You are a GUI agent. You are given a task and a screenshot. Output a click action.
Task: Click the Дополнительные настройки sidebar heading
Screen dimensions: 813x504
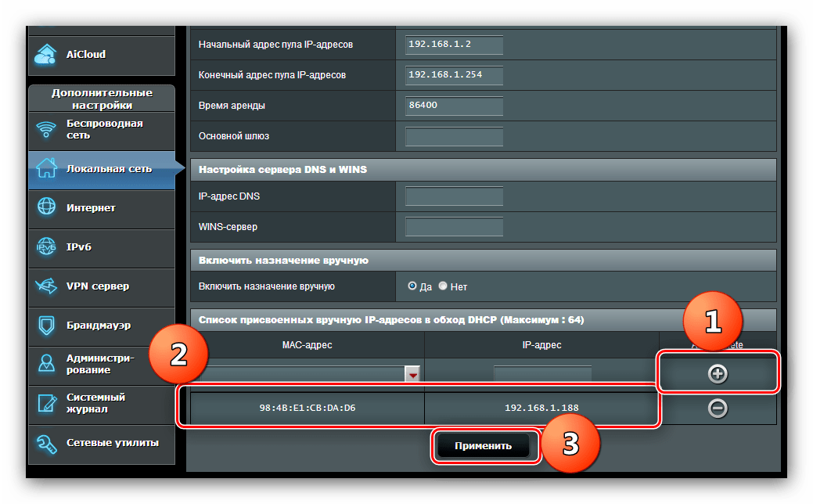pyautogui.click(x=103, y=99)
